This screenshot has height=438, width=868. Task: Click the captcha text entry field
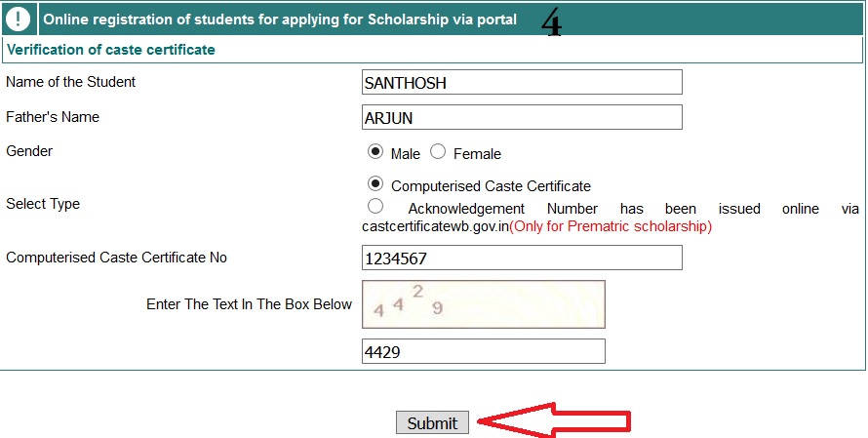click(x=484, y=351)
